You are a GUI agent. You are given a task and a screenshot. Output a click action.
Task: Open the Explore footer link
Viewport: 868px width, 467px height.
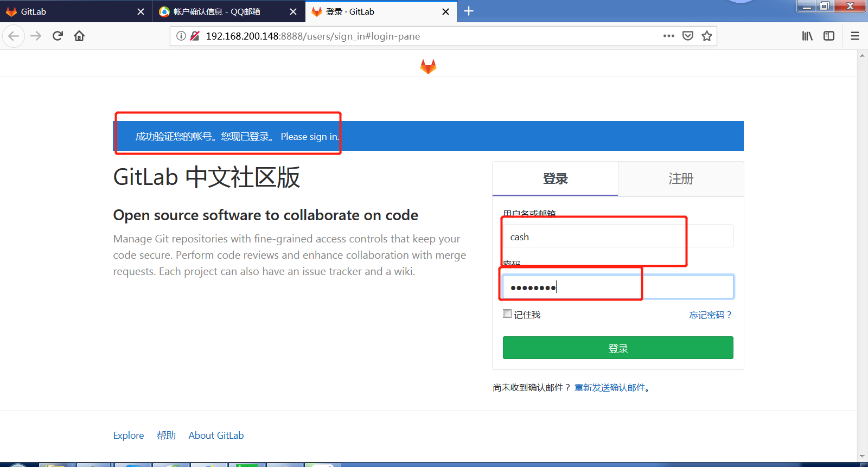129,435
